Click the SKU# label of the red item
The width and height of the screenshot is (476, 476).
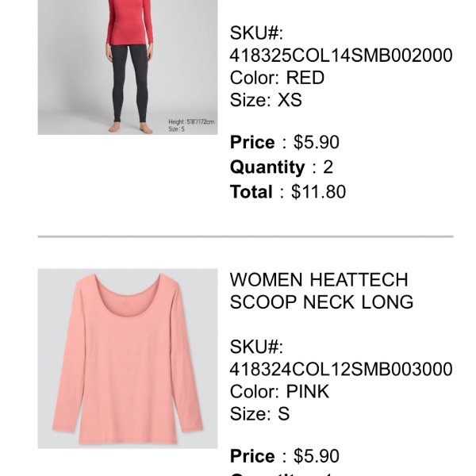click(256, 33)
